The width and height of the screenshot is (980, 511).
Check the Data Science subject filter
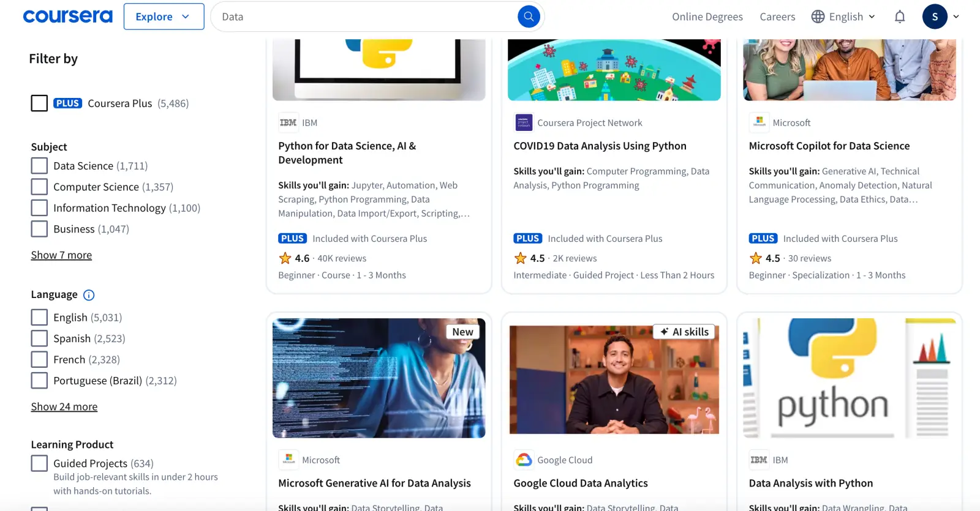tap(39, 166)
